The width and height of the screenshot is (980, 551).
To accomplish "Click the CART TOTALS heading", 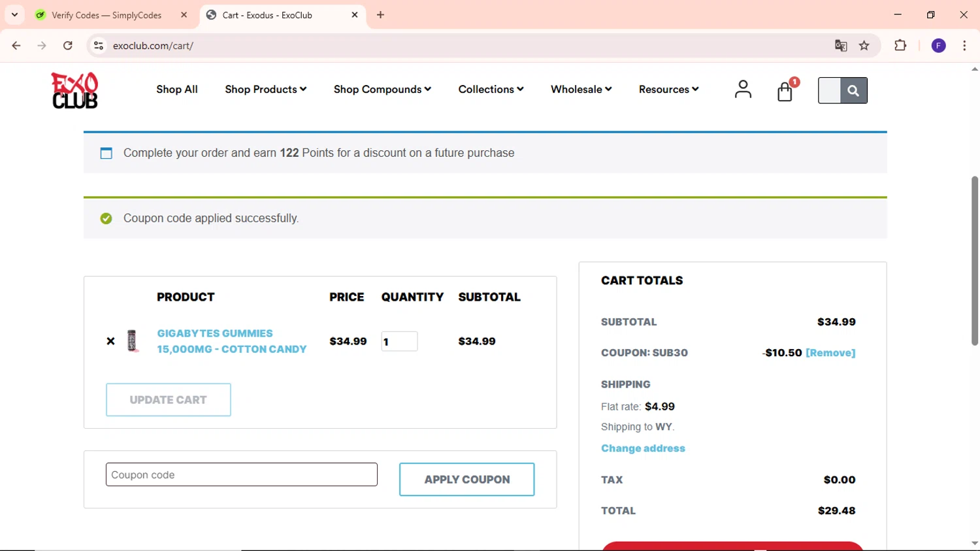I will pyautogui.click(x=642, y=280).
